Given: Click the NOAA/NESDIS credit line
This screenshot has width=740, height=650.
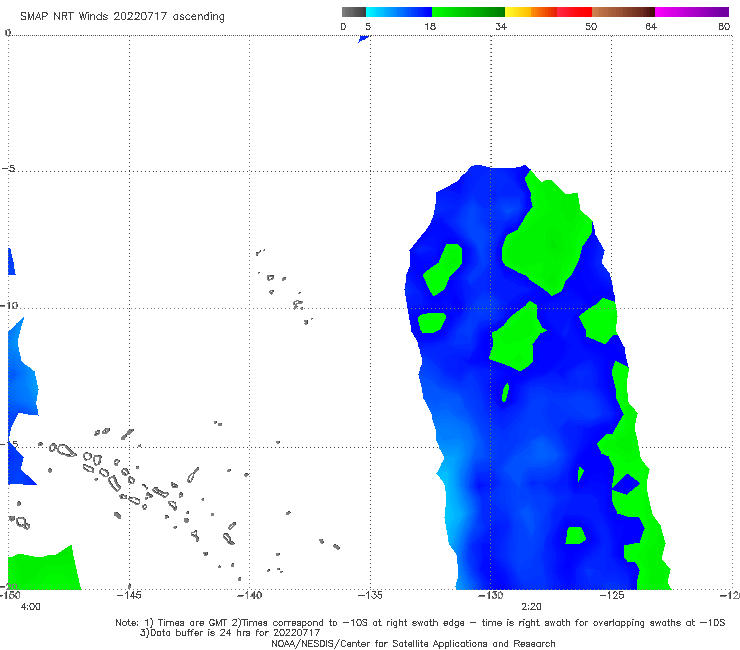Looking at the screenshot, I should pos(413,643).
